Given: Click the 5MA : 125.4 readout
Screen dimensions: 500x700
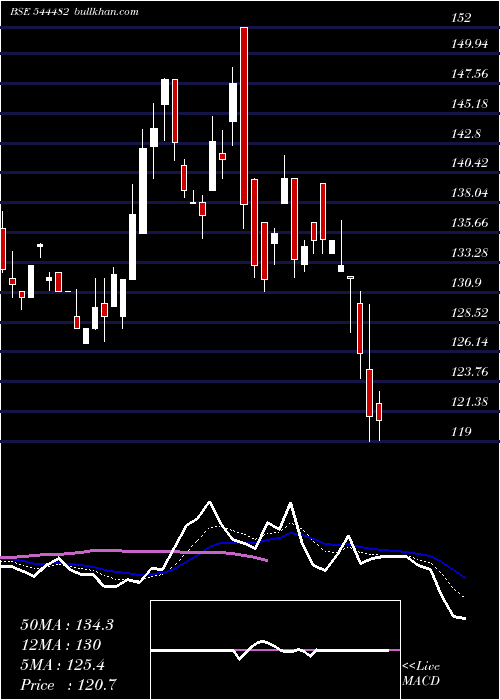Looking at the screenshot, I should click(x=62, y=665).
